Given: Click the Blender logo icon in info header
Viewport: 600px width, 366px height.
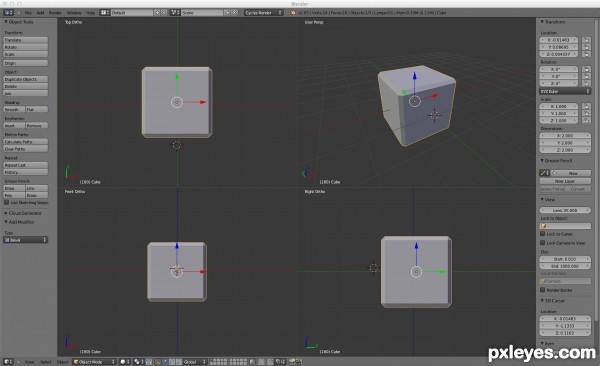Looking at the screenshot, I should click(293, 13).
